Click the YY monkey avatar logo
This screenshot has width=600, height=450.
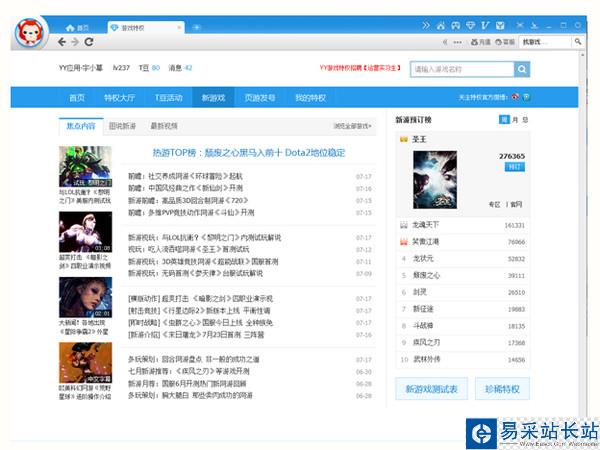(x=30, y=33)
